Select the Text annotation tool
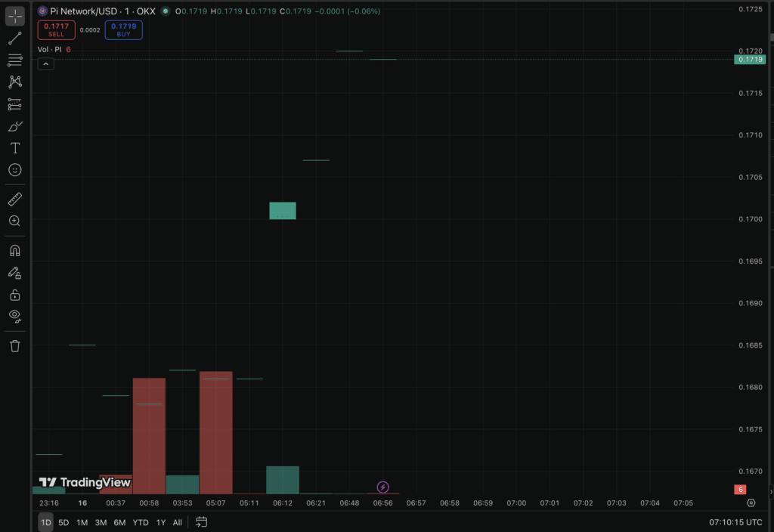Viewport: 774px width, 532px height. 15,148
